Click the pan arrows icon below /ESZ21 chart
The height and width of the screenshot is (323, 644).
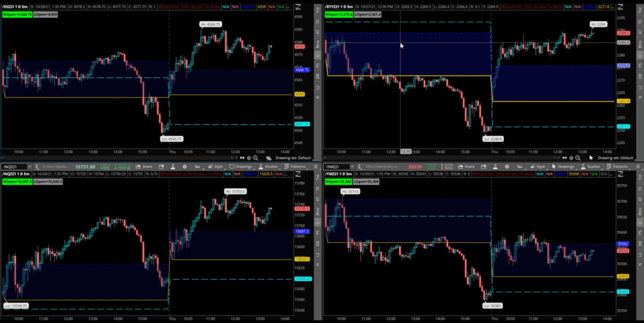click(242, 158)
